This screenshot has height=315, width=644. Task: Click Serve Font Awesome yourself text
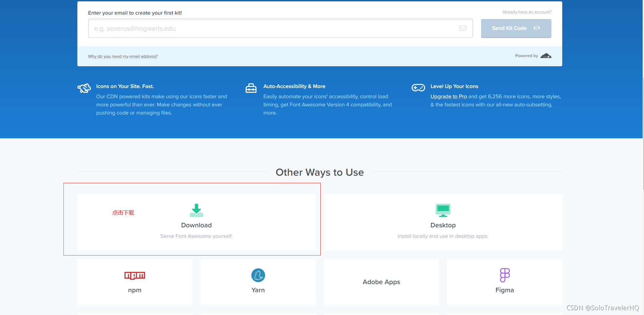(x=196, y=236)
